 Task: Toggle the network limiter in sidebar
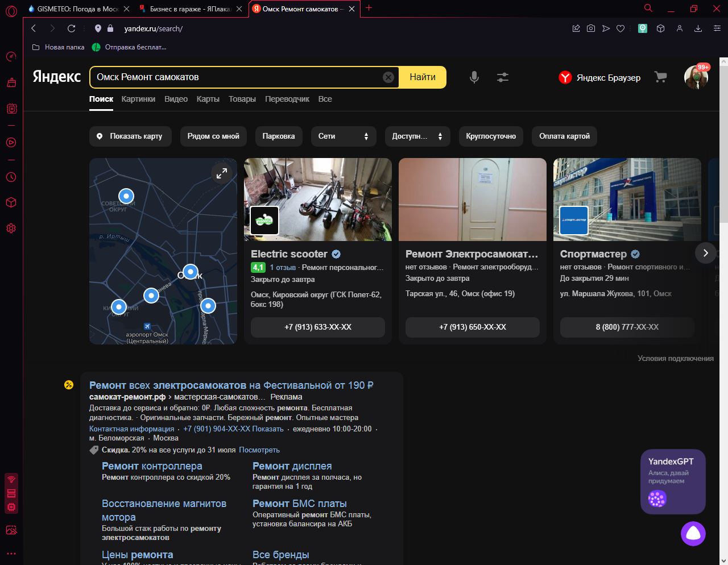(11, 480)
